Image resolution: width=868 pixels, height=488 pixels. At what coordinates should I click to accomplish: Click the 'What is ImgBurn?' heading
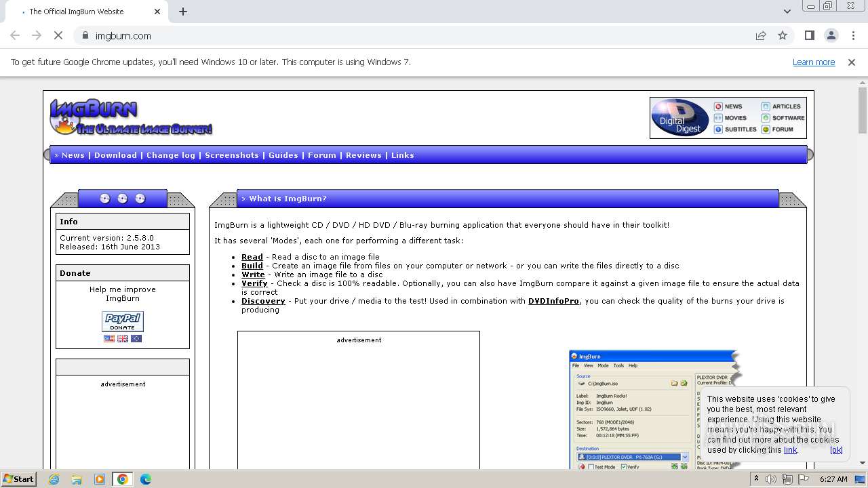point(288,199)
